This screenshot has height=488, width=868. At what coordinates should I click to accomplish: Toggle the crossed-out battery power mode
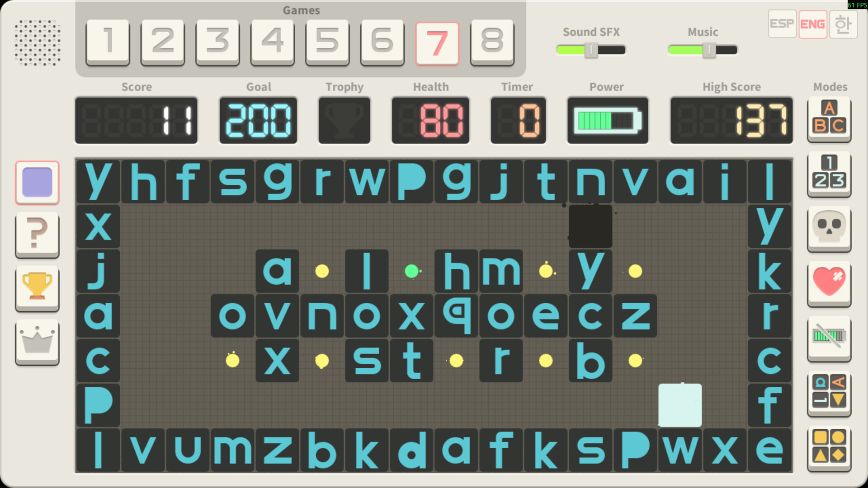click(x=829, y=338)
